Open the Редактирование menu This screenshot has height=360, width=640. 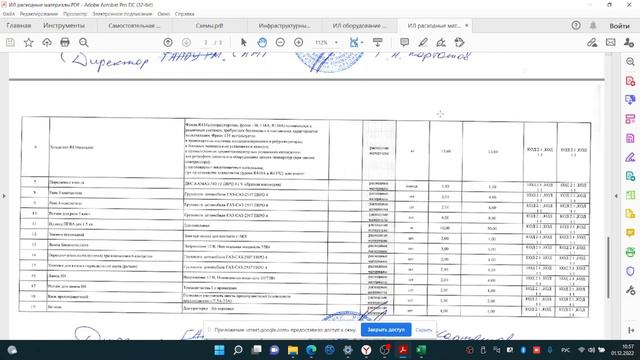point(39,14)
